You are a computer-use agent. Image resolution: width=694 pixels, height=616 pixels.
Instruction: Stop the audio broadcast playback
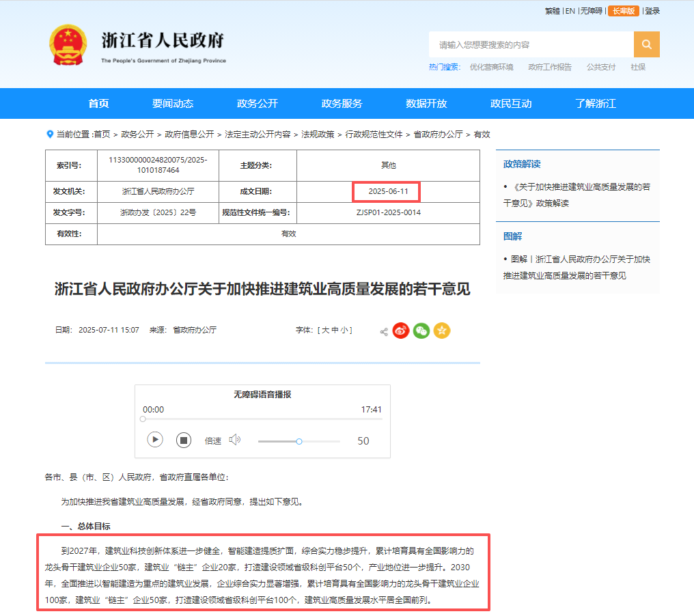(183, 440)
